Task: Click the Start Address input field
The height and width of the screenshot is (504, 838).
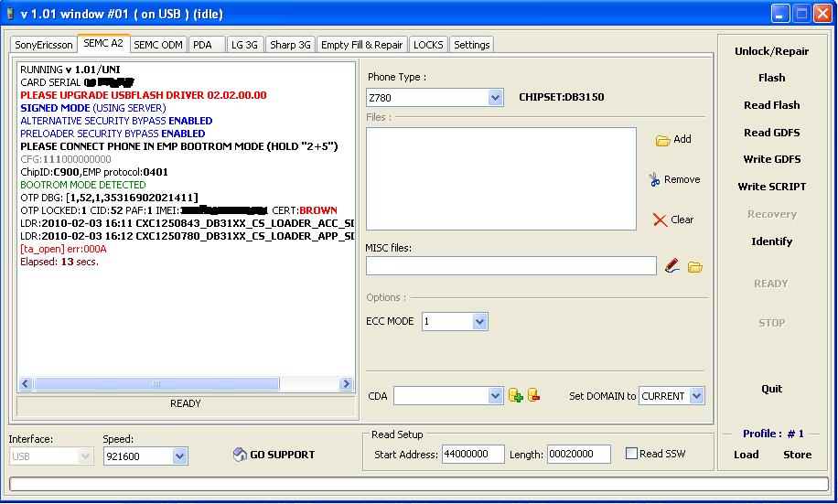Action: pos(473,455)
